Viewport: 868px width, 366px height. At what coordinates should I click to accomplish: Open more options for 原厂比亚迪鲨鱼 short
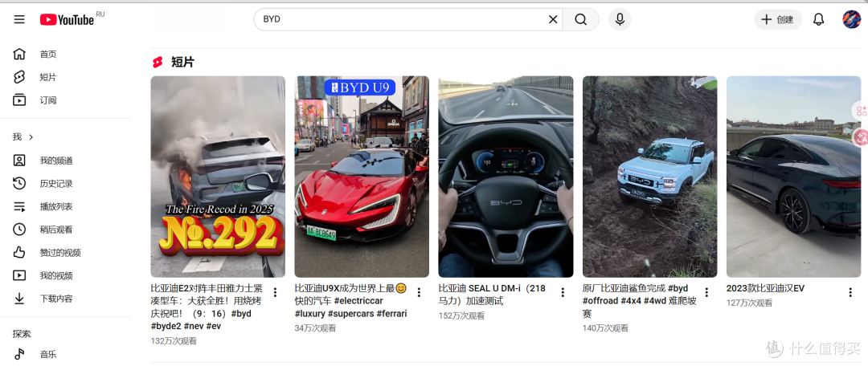707,292
